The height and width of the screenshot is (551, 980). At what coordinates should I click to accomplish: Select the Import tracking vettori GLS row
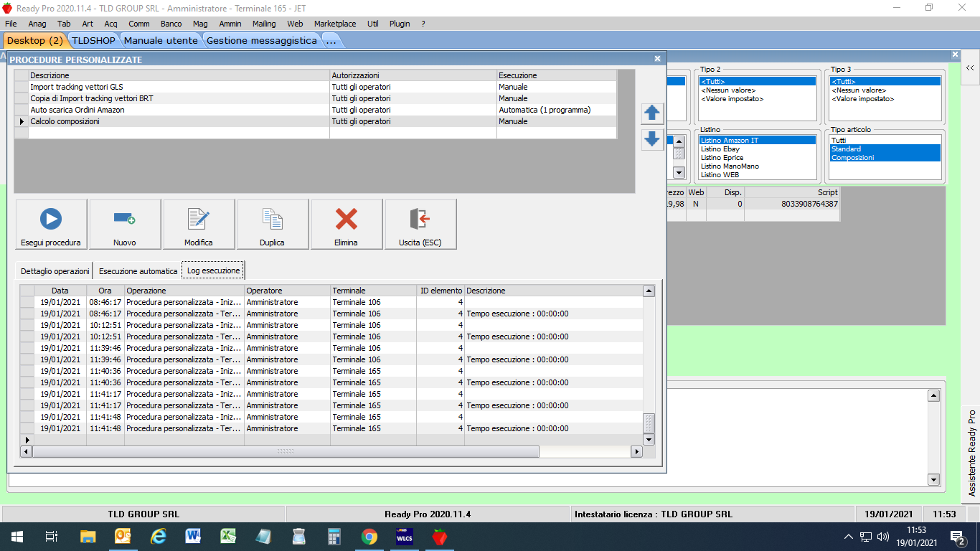pyautogui.click(x=316, y=87)
